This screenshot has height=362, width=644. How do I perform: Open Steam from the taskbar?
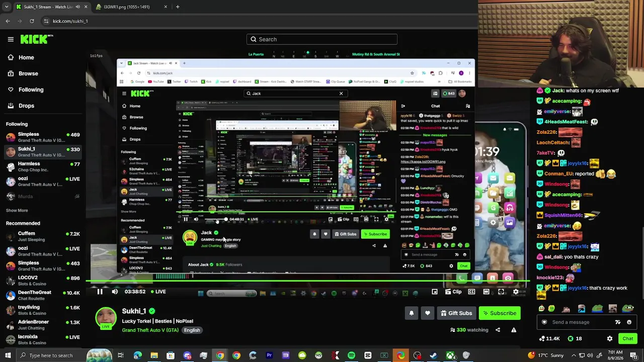pyautogui.click(x=433, y=355)
